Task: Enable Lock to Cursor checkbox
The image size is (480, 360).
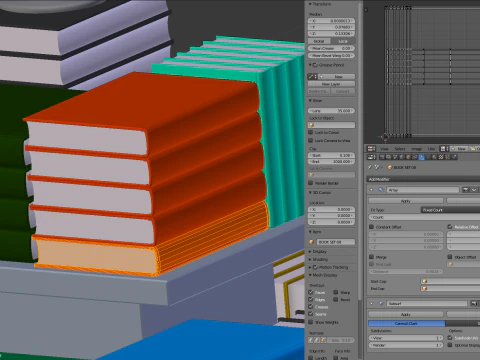Action: (x=311, y=132)
